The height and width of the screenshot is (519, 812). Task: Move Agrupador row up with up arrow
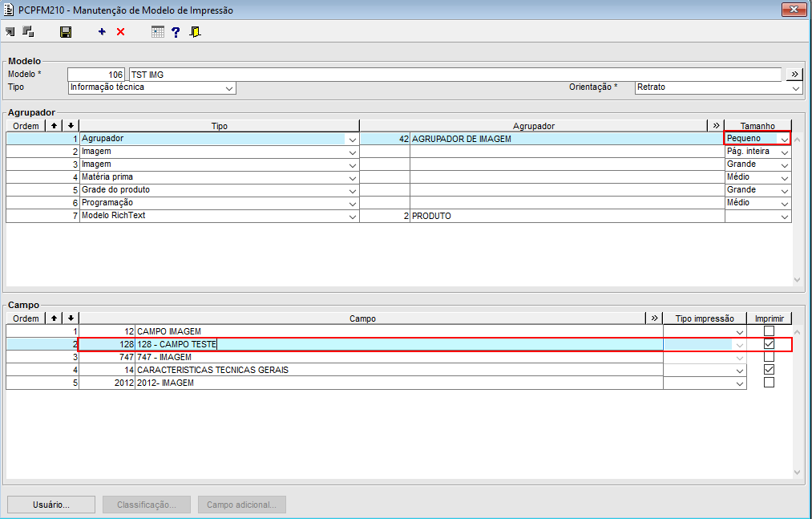[54, 125]
